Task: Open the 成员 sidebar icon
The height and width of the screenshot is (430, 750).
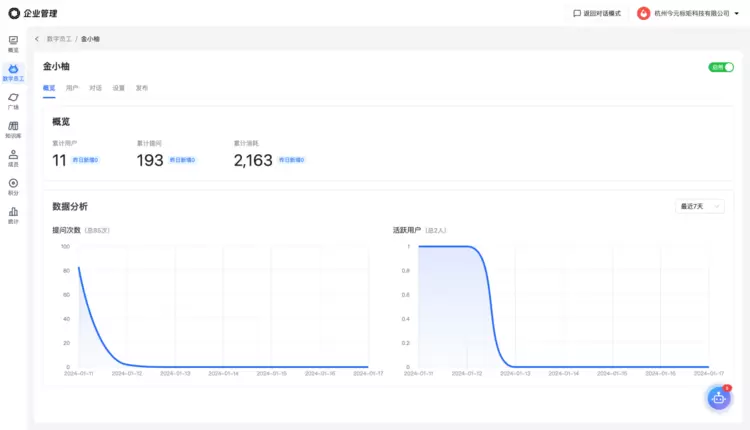Action: [x=13, y=158]
